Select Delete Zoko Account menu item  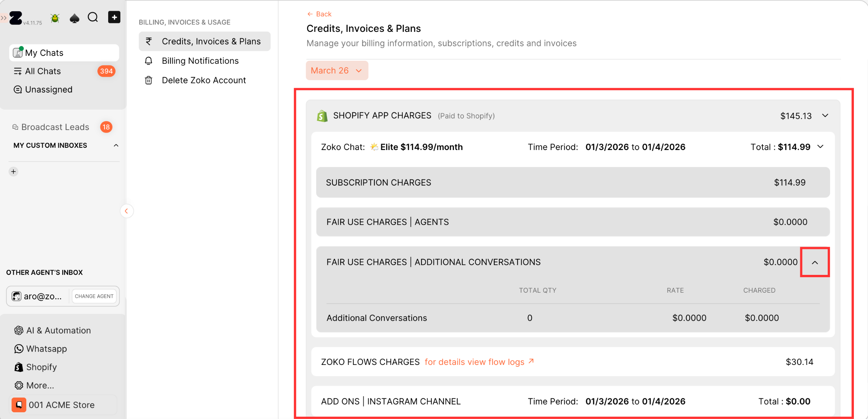(204, 80)
